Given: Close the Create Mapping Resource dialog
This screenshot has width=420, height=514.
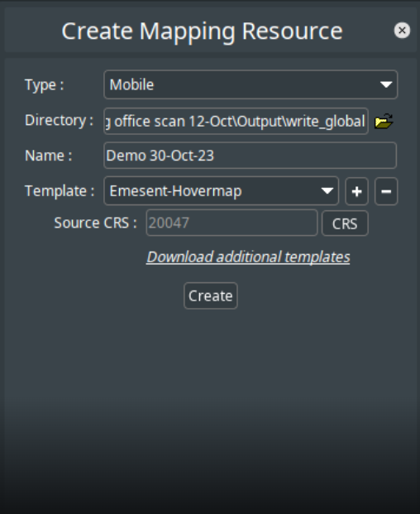Looking at the screenshot, I should click(x=402, y=31).
